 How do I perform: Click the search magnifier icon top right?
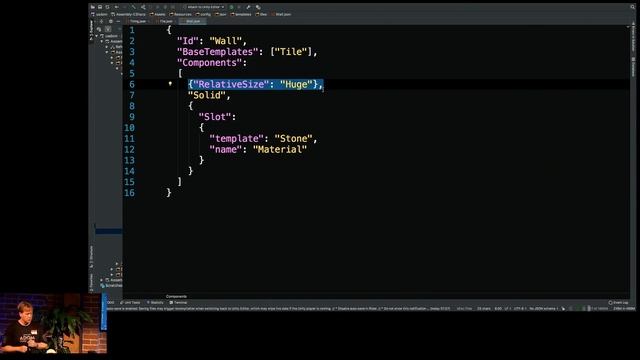633,7
